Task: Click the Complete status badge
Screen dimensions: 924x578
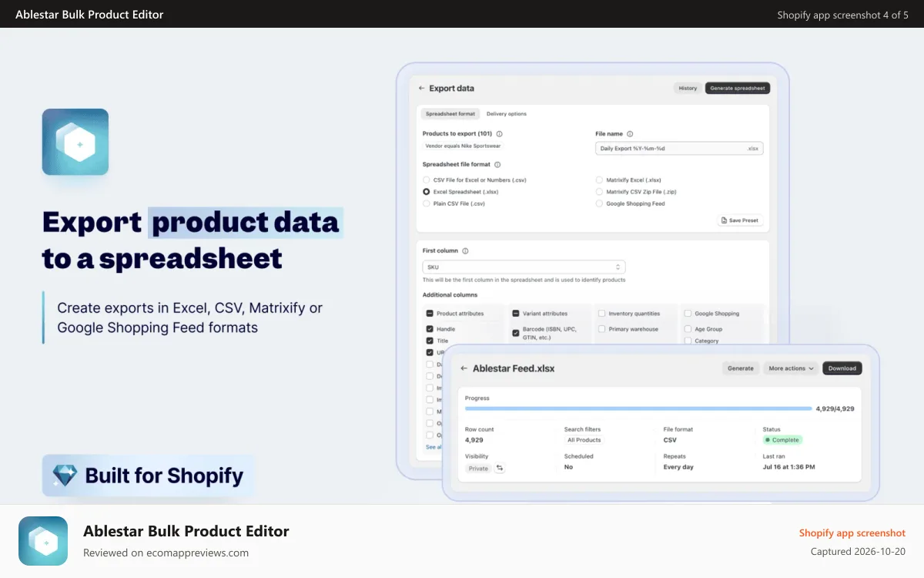Action: click(x=782, y=440)
